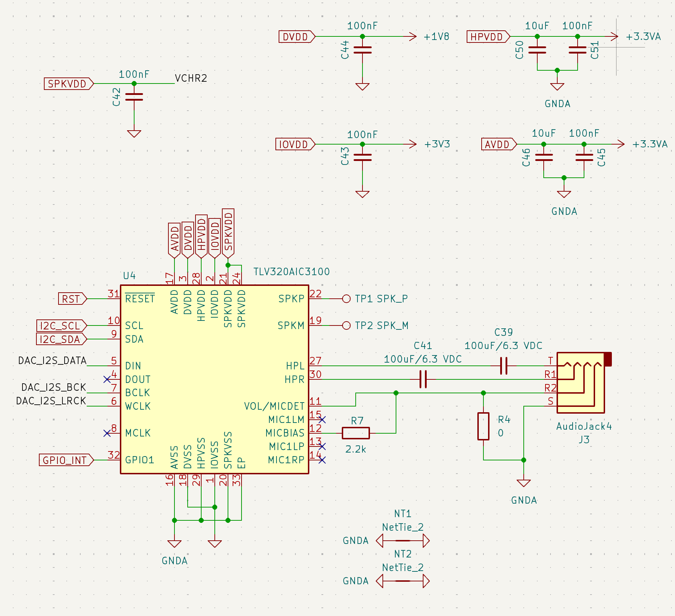Select the +1V8 power label text
This screenshot has width=675, height=616.
436,37
